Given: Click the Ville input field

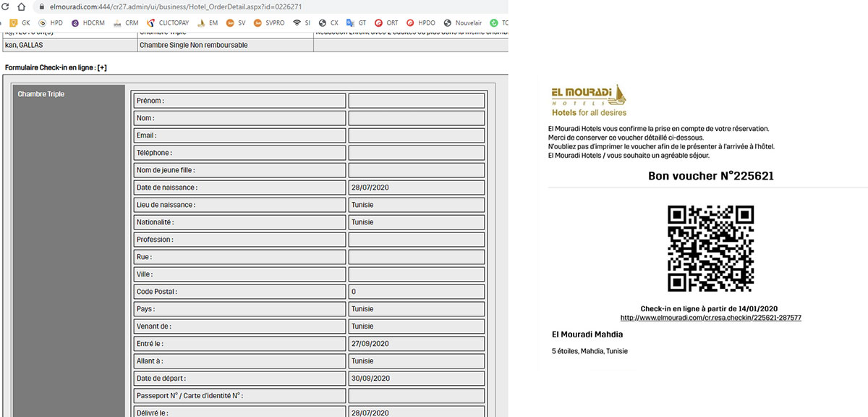Looking at the screenshot, I should pyautogui.click(x=416, y=274).
